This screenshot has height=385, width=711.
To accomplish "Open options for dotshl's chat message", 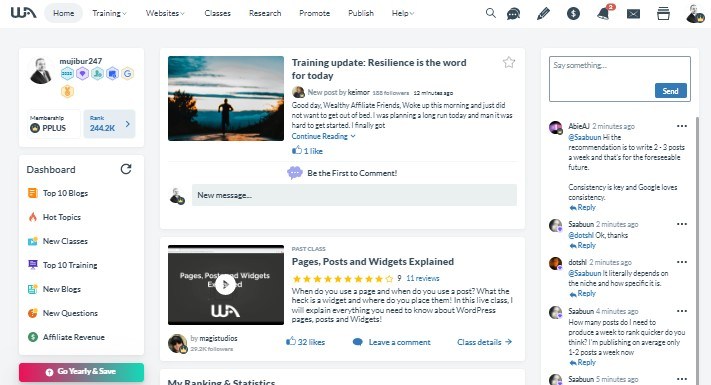I will point(682,262).
